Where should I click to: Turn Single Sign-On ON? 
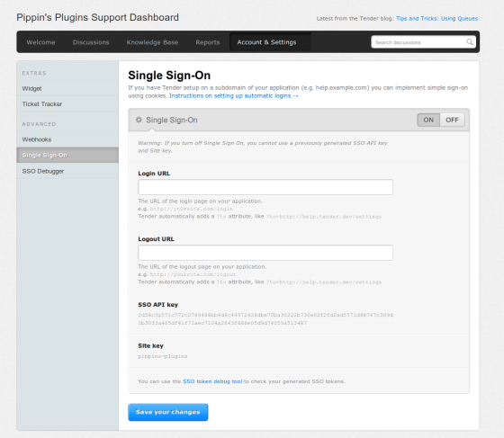tap(428, 120)
